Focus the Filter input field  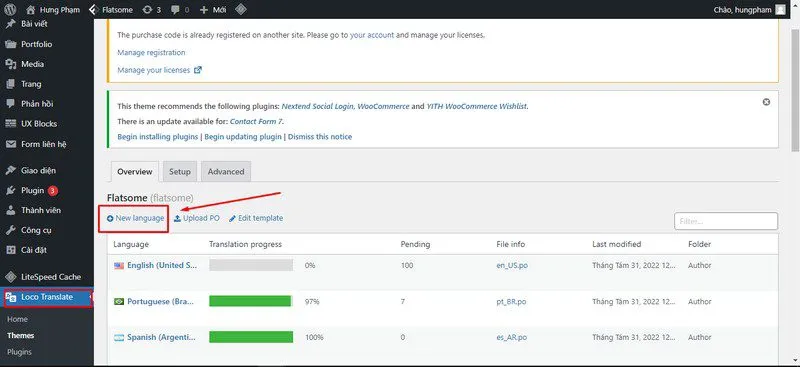tap(726, 222)
